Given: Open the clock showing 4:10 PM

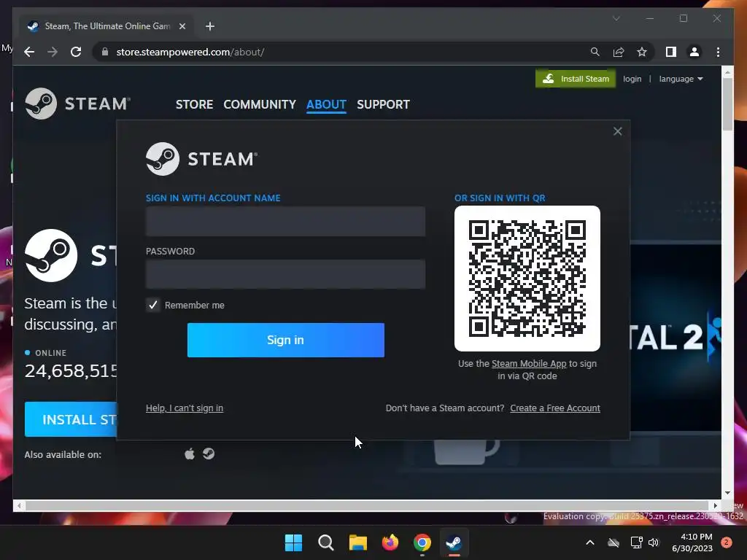Looking at the screenshot, I should [692, 542].
